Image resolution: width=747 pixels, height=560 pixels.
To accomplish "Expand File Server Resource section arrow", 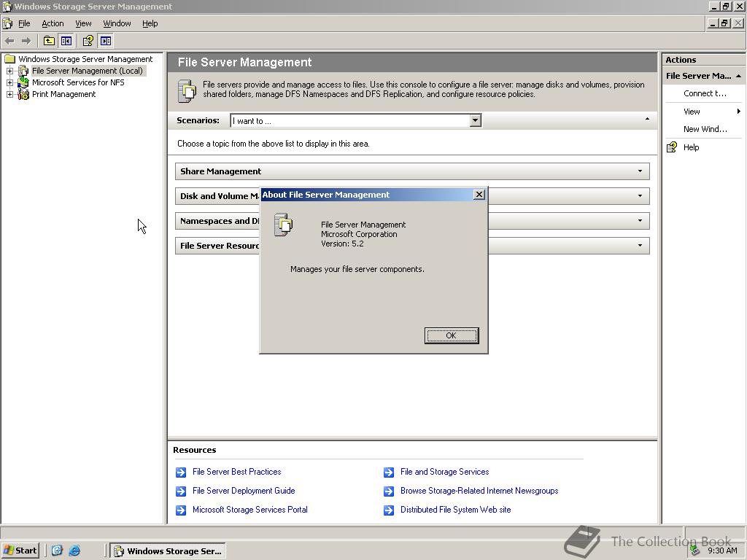I will pos(640,245).
